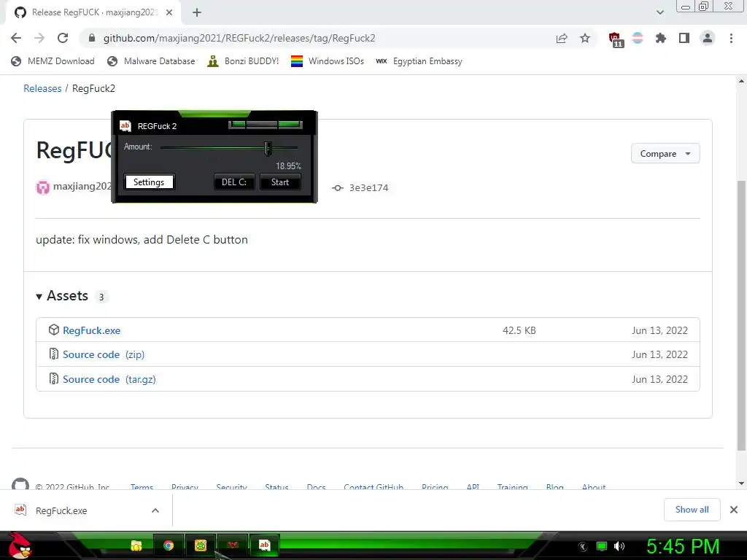
Task: Click the archive icon beside Source code (tar.gz)
Action: tap(54, 378)
